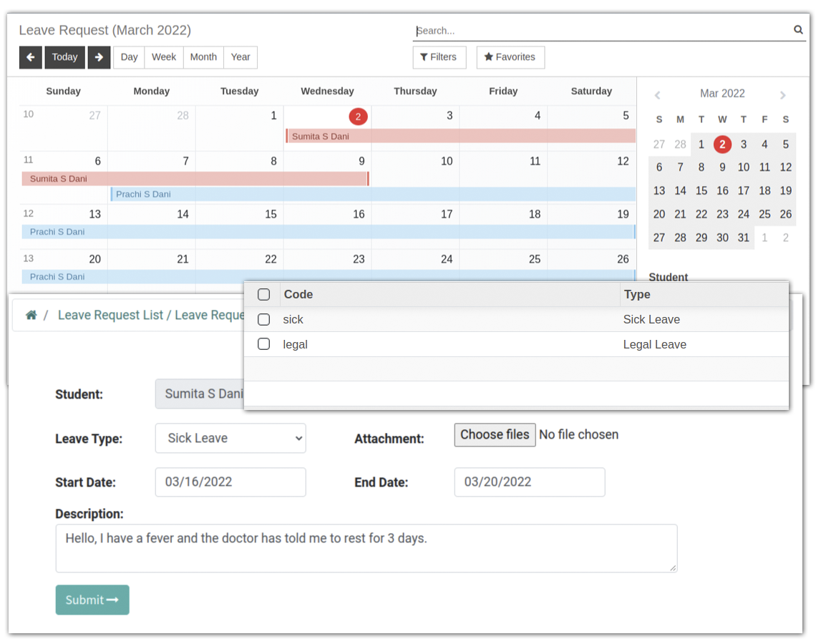Expand the Leave Type dropdown
Screen dimensions: 816x644
(x=230, y=438)
